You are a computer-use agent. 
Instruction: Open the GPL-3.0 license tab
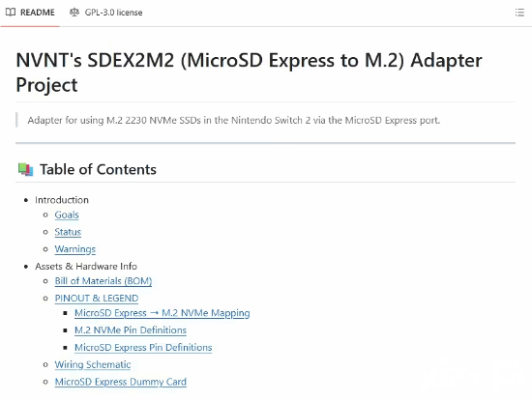pyautogui.click(x=105, y=13)
